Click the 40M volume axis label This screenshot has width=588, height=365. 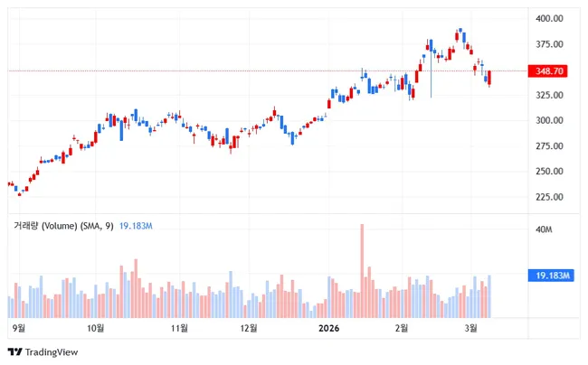pos(545,230)
